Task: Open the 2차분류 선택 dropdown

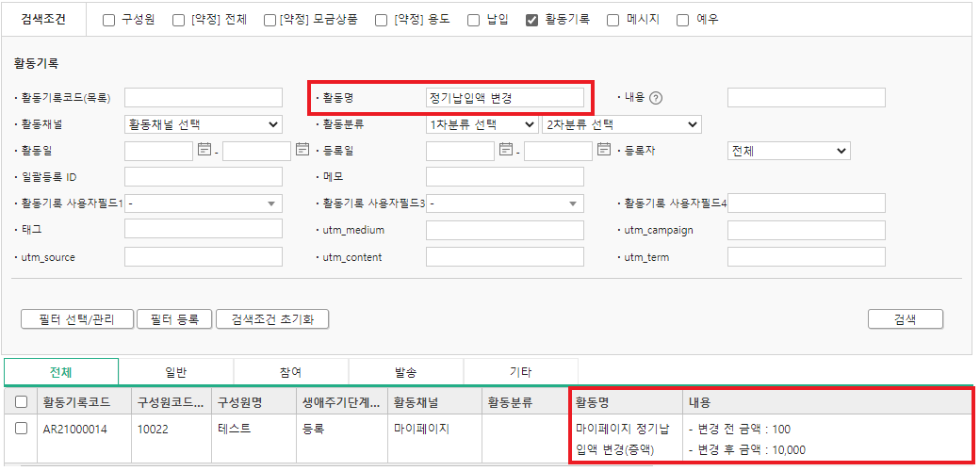Action: click(622, 124)
